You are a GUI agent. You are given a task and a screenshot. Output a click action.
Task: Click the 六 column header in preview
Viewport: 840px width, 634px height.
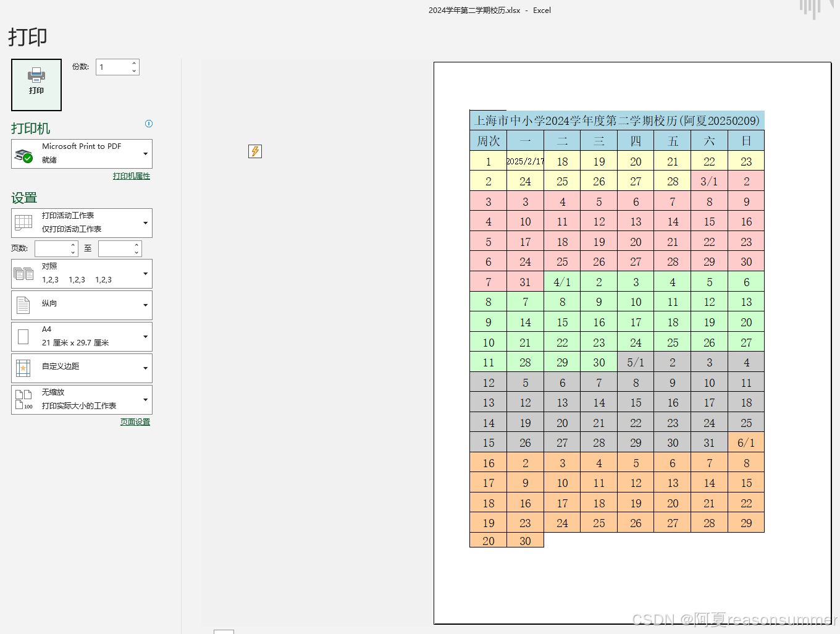coord(710,141)
